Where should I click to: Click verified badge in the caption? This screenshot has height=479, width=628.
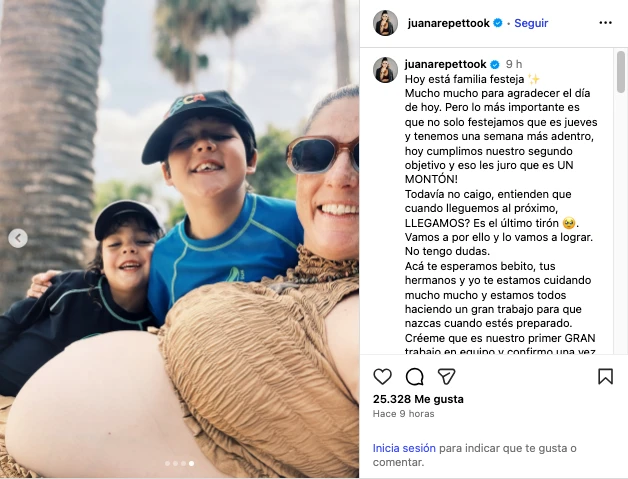click(495, 64)
